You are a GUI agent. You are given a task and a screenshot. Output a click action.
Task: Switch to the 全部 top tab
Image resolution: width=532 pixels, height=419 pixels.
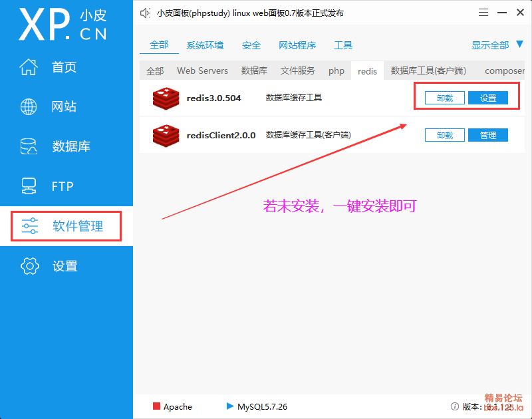(159, 45)
